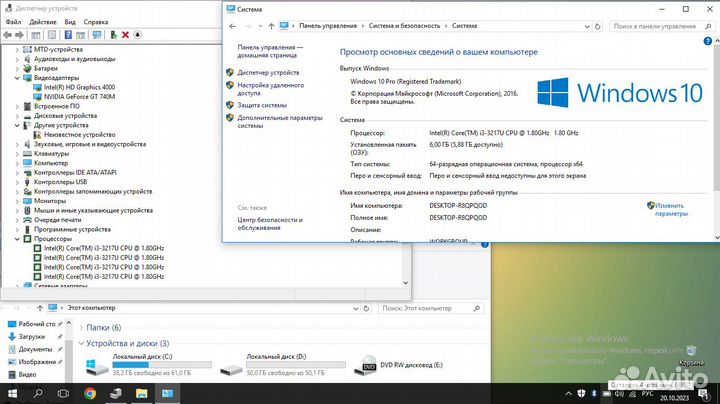Click the update driver toolbar icon
This screenshot has height=404, width=720.
[113, 35]
